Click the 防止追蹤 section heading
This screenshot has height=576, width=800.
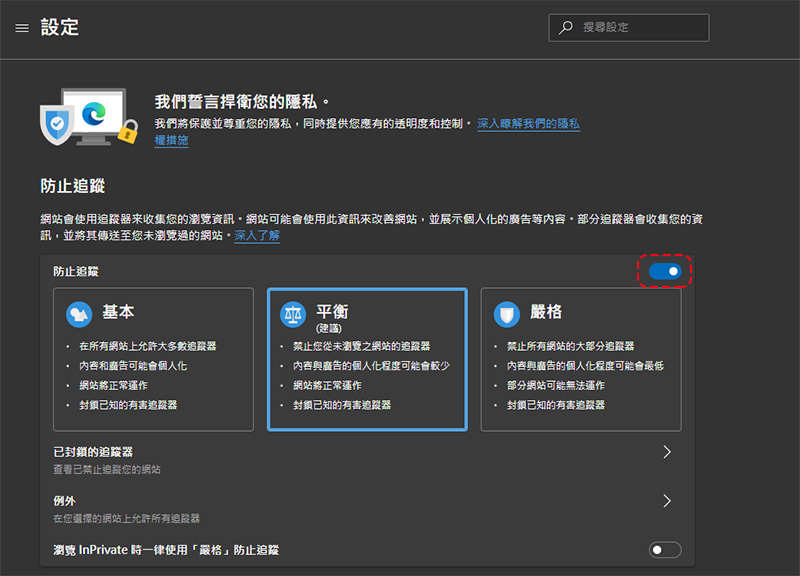[x=73, y=186]
